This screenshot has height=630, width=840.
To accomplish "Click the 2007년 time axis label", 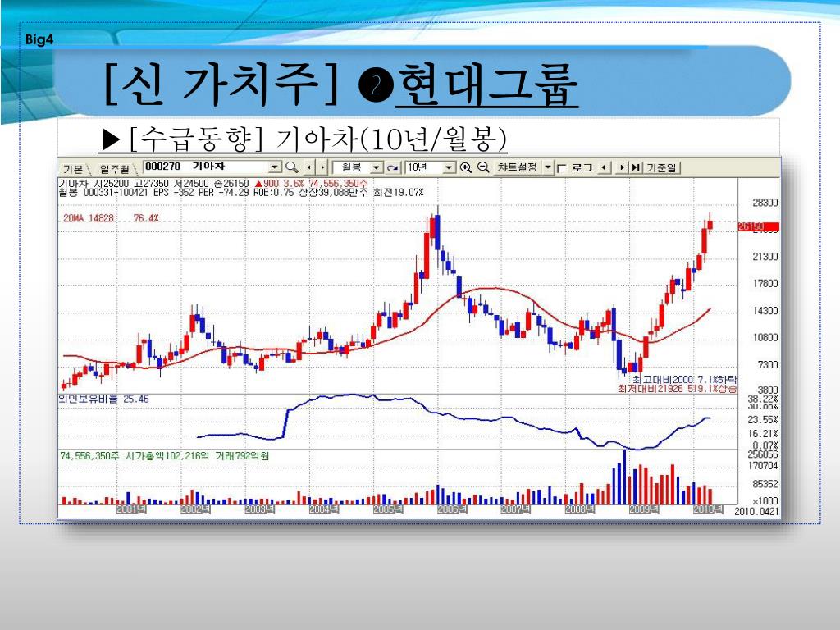I will (x=516, y=509).
